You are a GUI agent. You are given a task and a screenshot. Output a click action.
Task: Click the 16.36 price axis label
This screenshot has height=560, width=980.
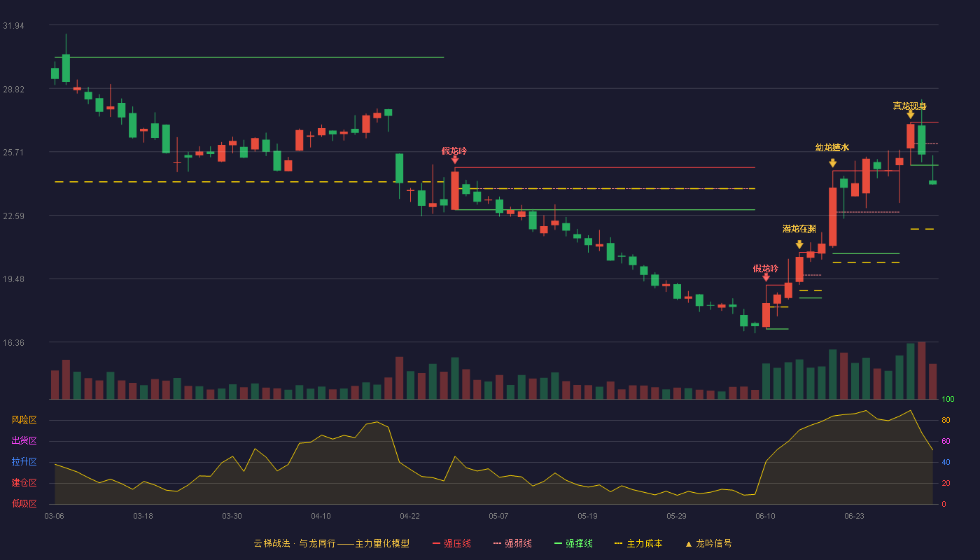pyautogui.click(x=14, y=343)
